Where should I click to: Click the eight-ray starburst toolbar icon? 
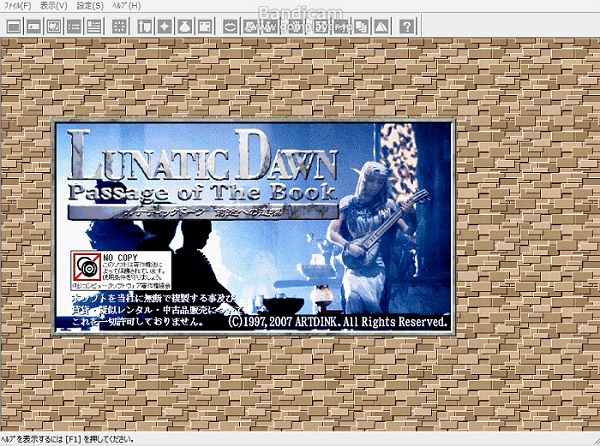tap(119, 26)
